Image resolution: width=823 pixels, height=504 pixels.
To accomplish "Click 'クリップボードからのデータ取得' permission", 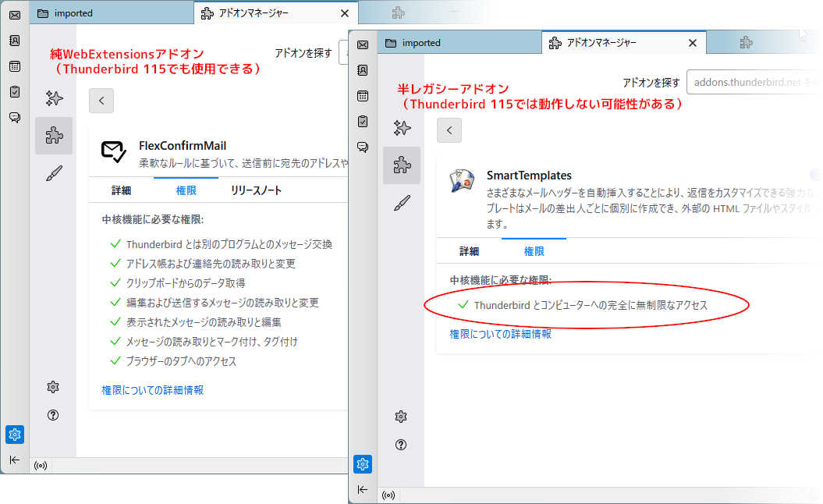I will tap(186, 283).
